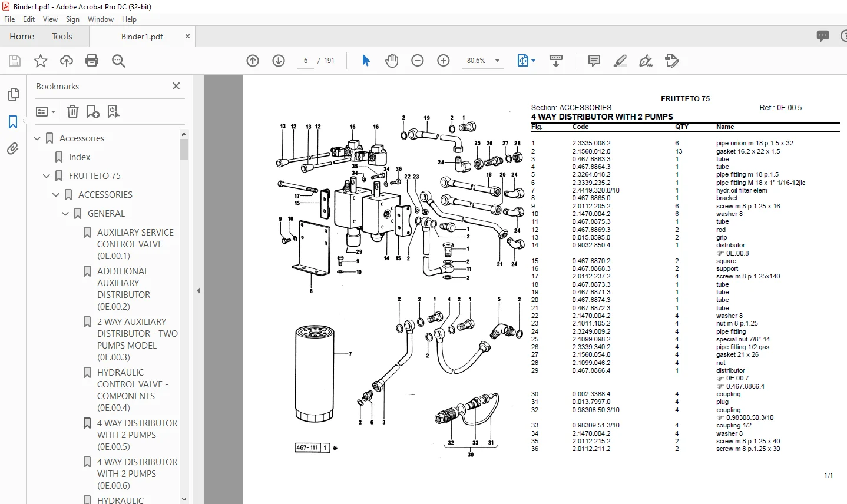847x504 pixels.
Task: Collapse the Accessories bookmark
Action: pyautogui.click(x=37, y=138)
